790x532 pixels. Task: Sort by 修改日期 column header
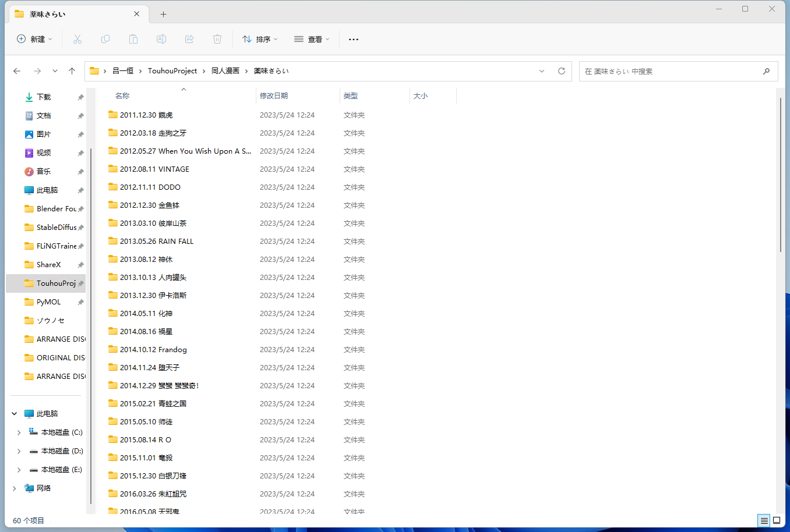coord(274,96)
